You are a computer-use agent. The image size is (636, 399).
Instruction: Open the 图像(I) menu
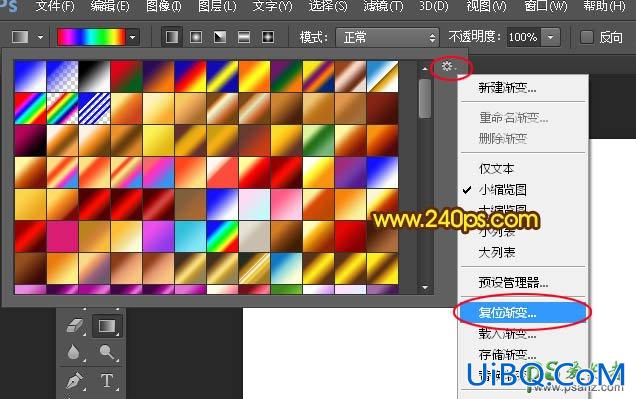(x=164, y=6)
